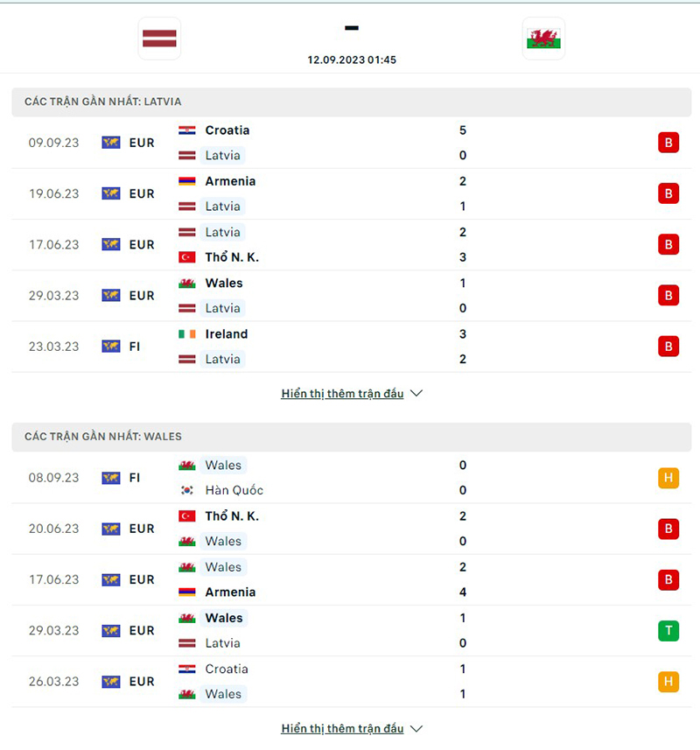Click the Croatia flag icon in Latvia's matches

pyautogui.click(x=187, y=130)
